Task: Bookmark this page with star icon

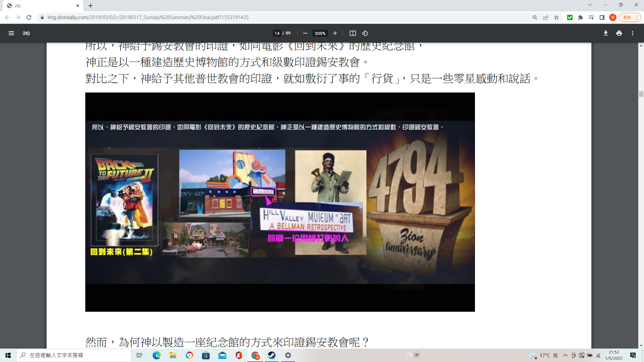Action: pos(557,17)
